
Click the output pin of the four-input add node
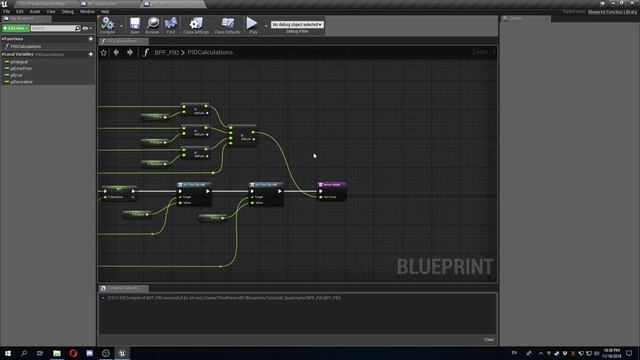click(253, 132)
